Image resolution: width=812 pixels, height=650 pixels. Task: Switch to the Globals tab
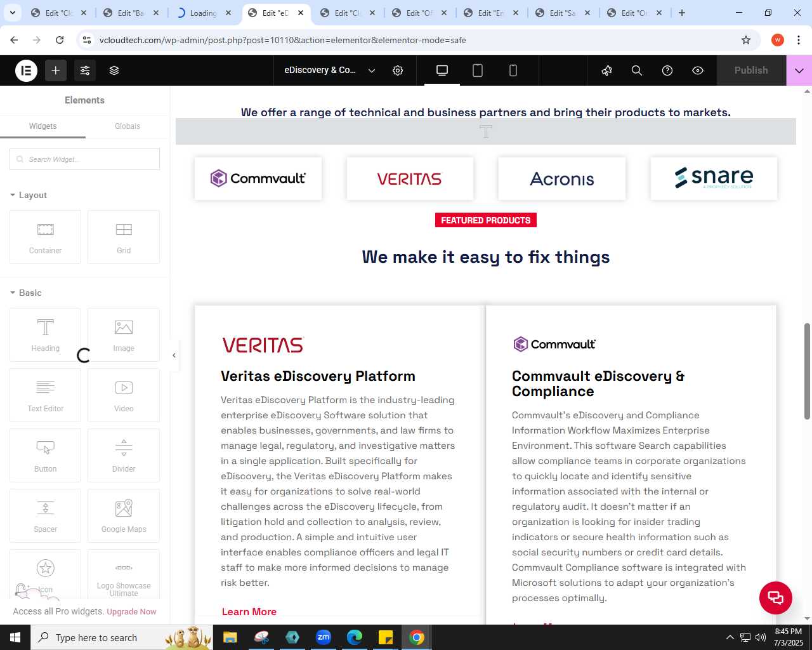click(128, 126)
